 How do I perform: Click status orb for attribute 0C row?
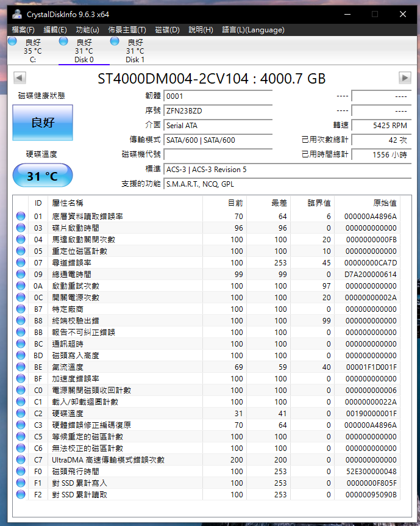pos(21,298)
